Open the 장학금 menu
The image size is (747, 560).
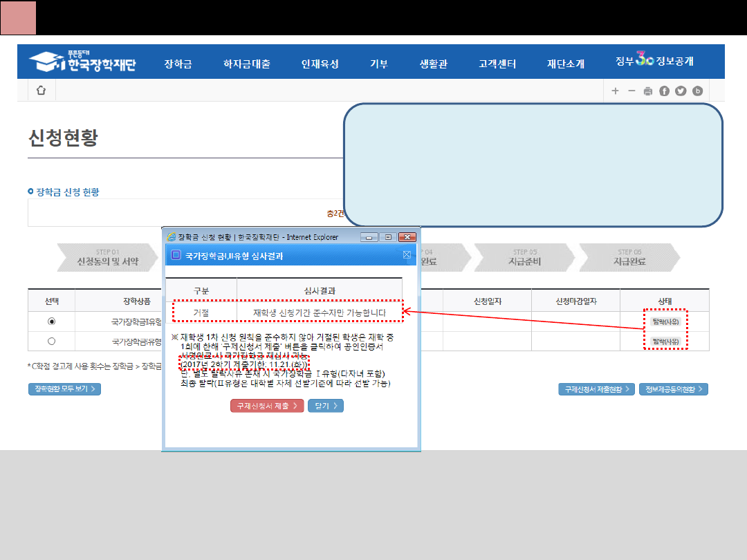click(x=178, y=64)
